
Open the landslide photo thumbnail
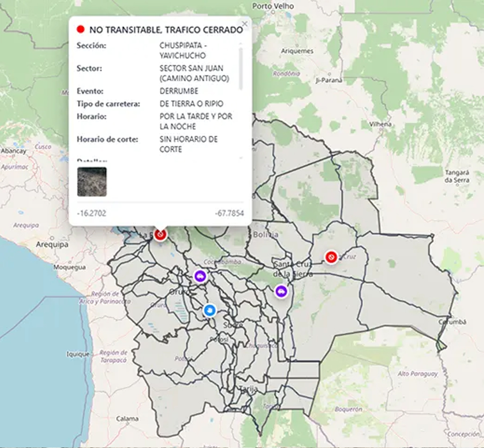click(x=92, y=182)
